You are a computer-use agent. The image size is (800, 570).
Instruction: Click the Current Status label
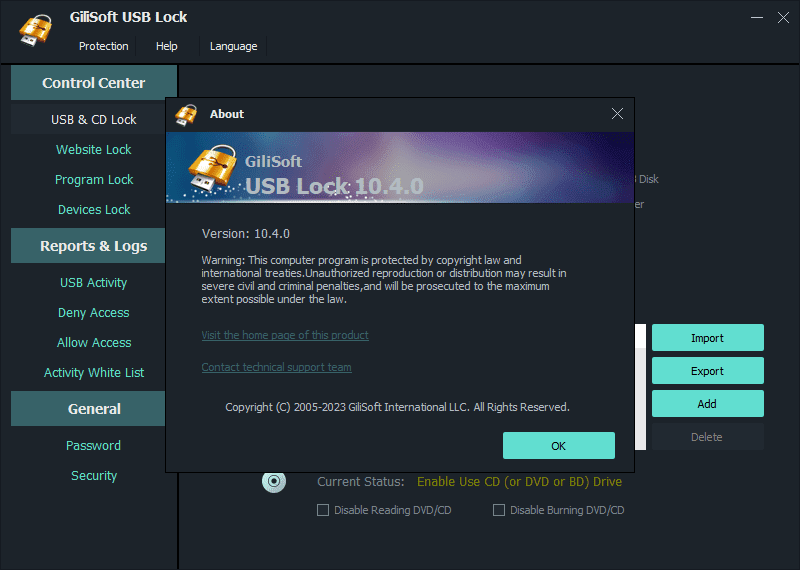tap(361, 482)
